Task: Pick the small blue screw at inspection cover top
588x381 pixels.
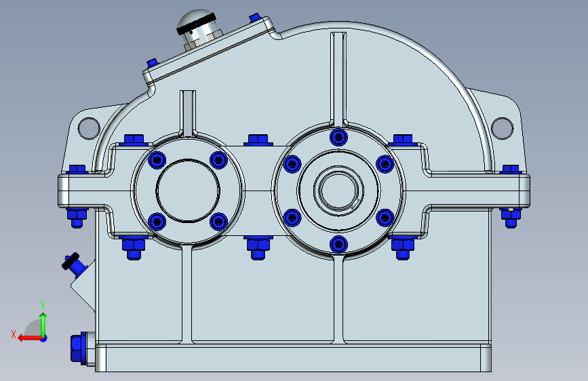Action: pos(254,17)
